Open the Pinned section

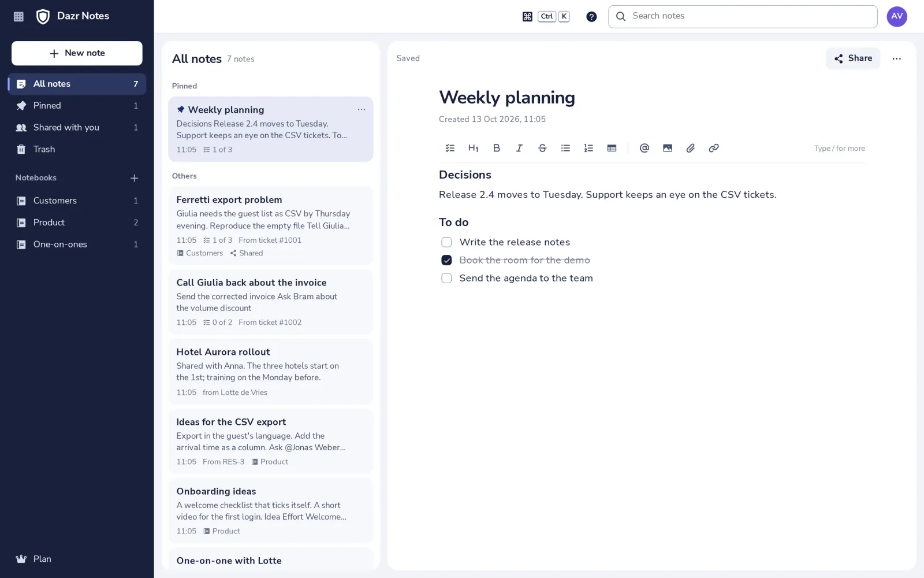pyautogui.click(x=77, y=106)
